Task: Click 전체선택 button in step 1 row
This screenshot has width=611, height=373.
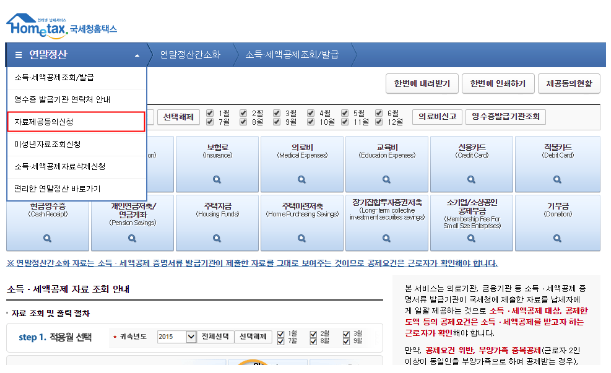Action: 215,337
